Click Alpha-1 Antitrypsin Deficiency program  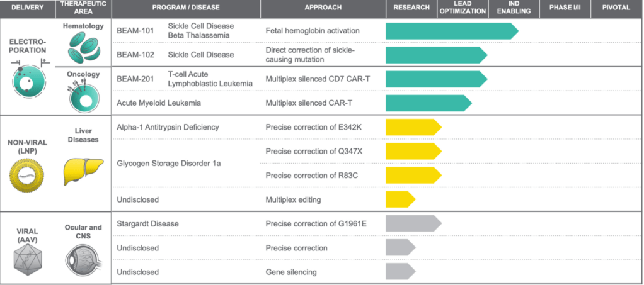(x=168, y=127)
